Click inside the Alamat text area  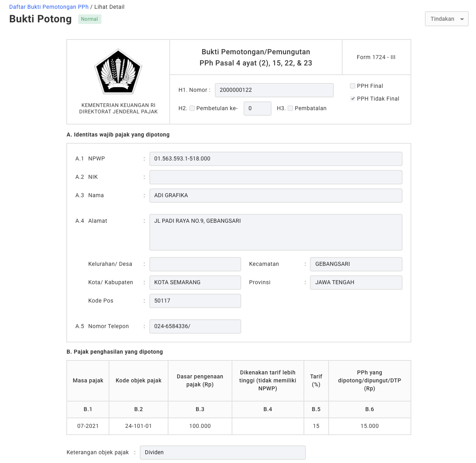pyautogui.click(x=276, y=232)
